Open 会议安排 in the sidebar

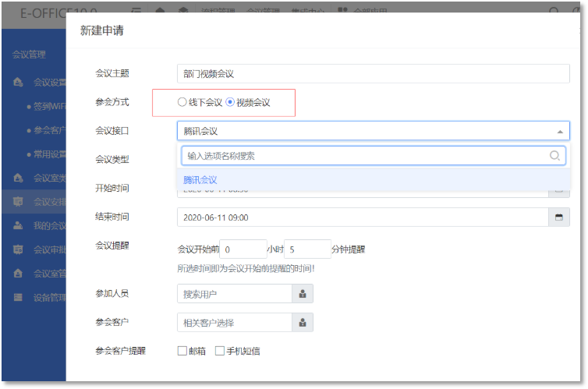point(49,202)
